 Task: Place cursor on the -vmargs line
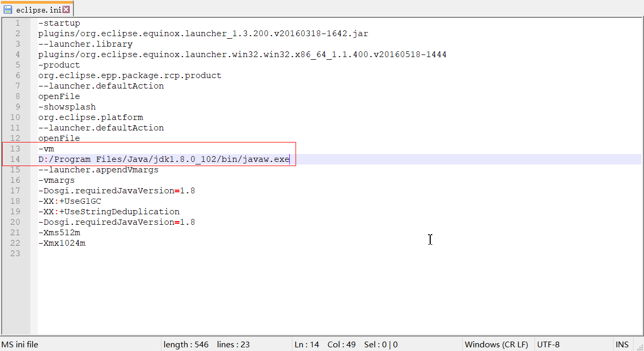[x=57, y=180]
